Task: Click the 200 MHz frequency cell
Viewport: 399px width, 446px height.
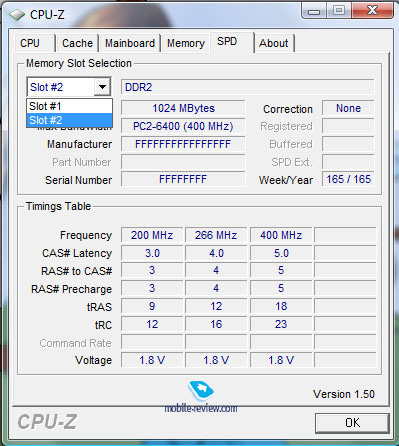Action: point(152,235)
